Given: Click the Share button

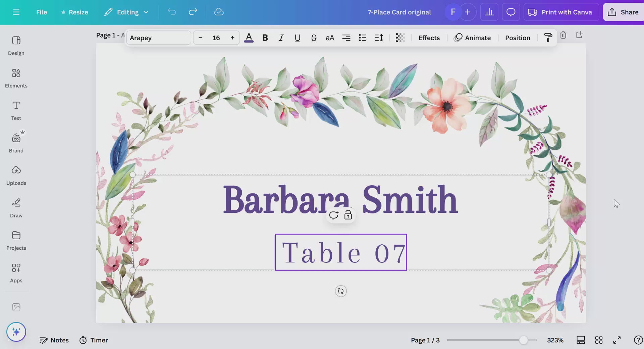Looking at the screenshot, I should [x=623, y=12].
